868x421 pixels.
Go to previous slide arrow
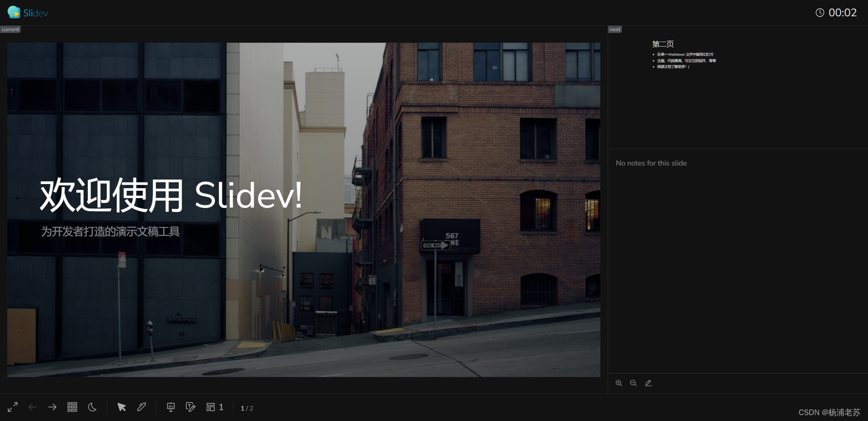coord(33,407)
